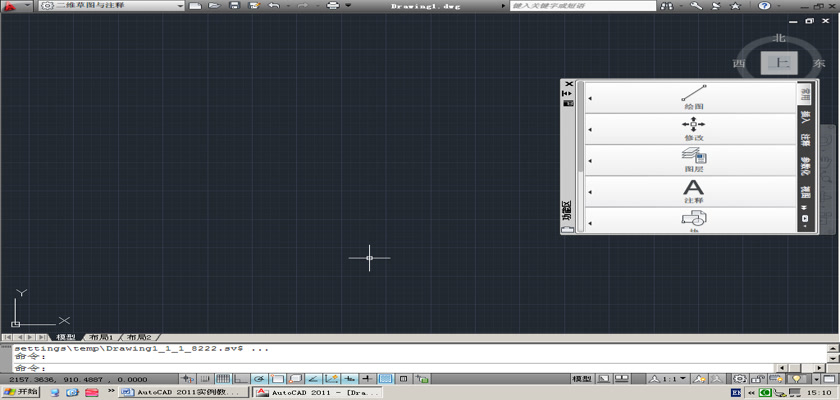Click 东 (East) on the ViewCube compass
The width and height of the screenshot is (840, 400).
pos(819,63)
